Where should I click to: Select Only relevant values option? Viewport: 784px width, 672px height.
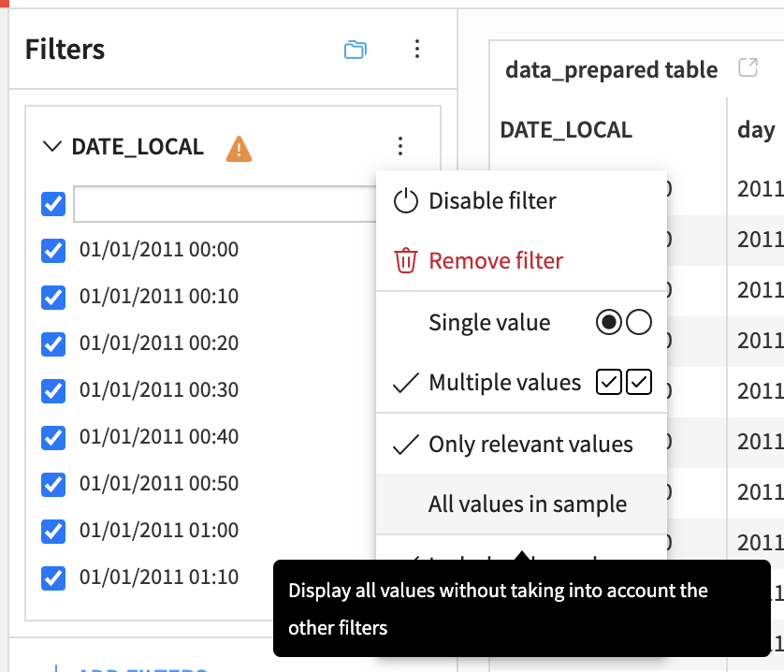pos(521,444)
